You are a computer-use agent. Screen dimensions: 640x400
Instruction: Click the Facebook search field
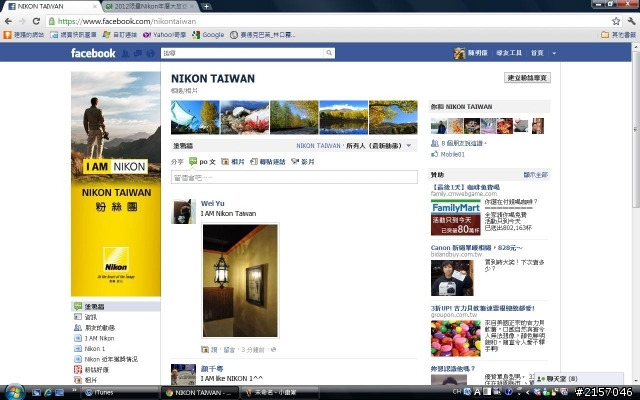(243, 53)
